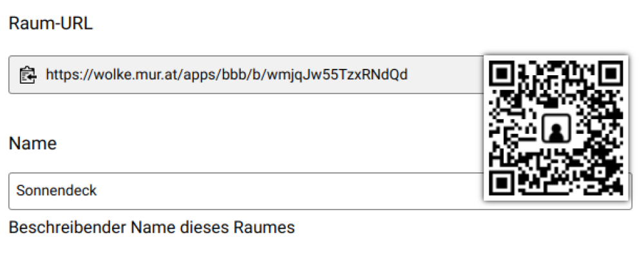Image resolution: width=644 pixels, height=256 pixels.
Task: Click the white border of the QR popup
Action: click(x=556, y=58)
